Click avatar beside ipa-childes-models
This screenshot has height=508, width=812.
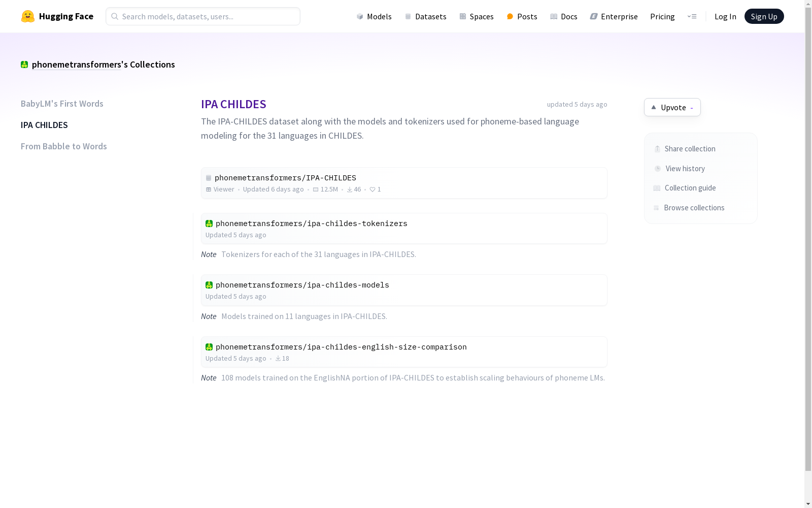(209, 285)
